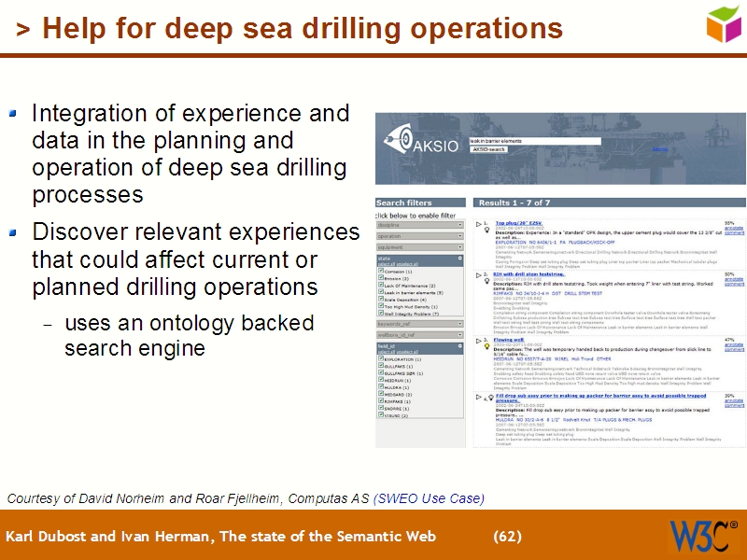
Task: Expand the first result's disclosure triangle
Action: click(477, 222)
